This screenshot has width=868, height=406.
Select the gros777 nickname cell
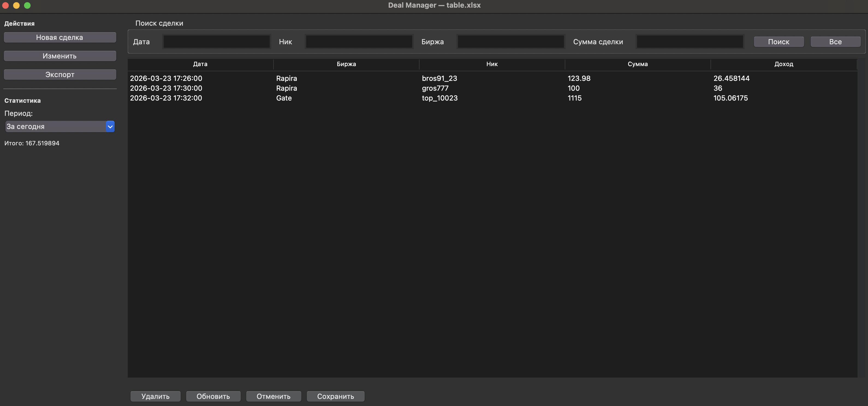[492, 88]
